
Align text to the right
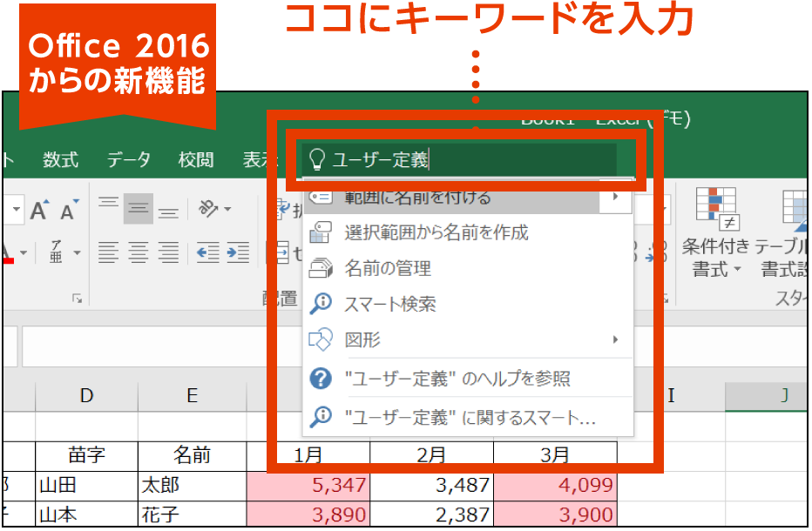(168, 252)
